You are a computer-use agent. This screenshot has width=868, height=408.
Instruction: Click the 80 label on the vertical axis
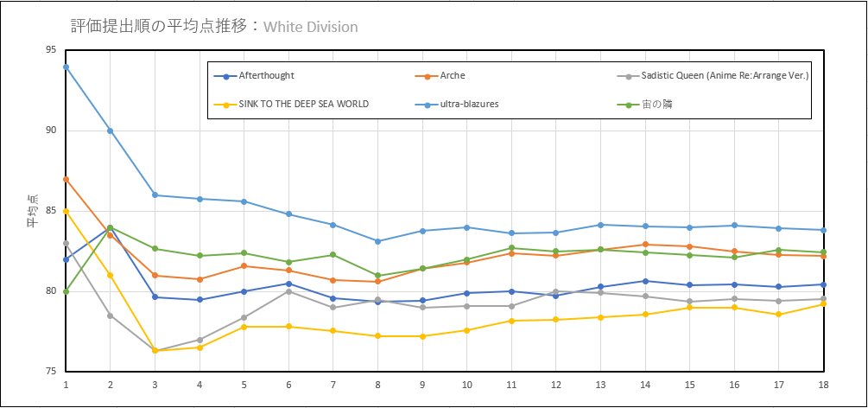click(x=51, y=291)
